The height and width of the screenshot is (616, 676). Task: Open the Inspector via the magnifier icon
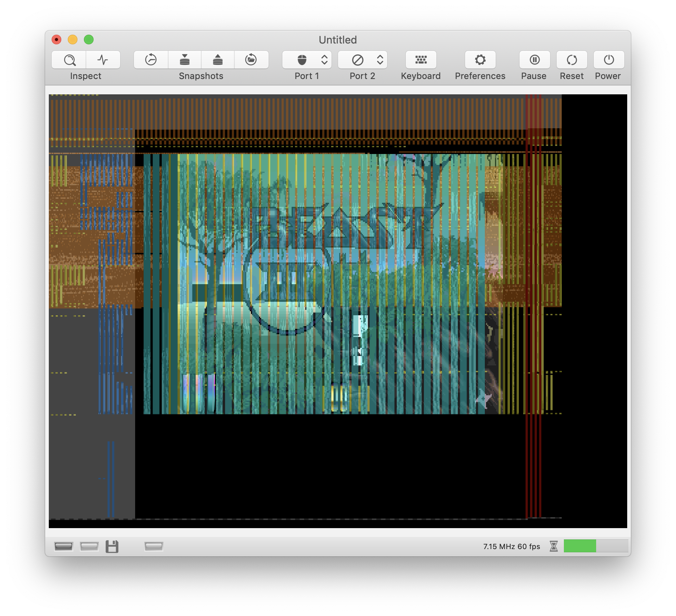[69, 60]
